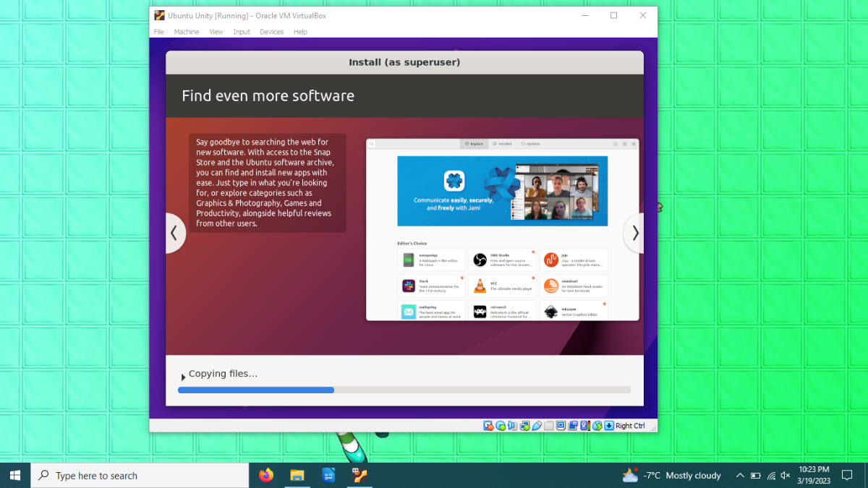The height and width of the screenshot is (488, 868).
Task: Open Firefox from the Windows taskbar
Action: 266,475
